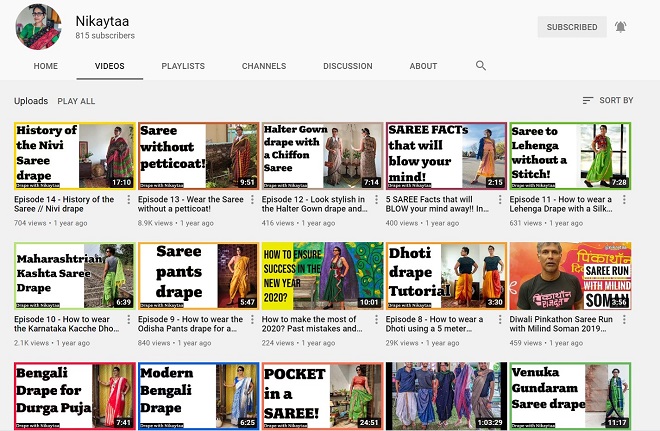Go to the About tab
Viewport: 660px width, 431px height.
coord(423,66)
